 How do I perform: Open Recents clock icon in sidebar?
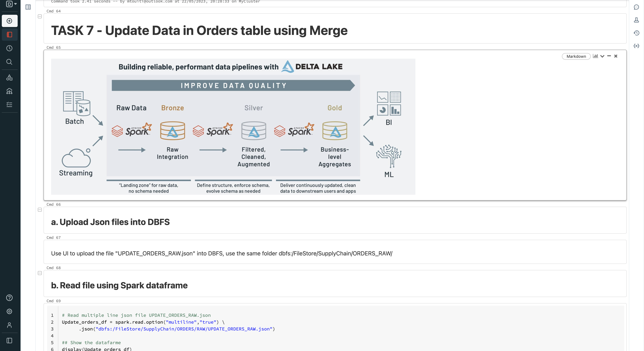tap(10, 48)
